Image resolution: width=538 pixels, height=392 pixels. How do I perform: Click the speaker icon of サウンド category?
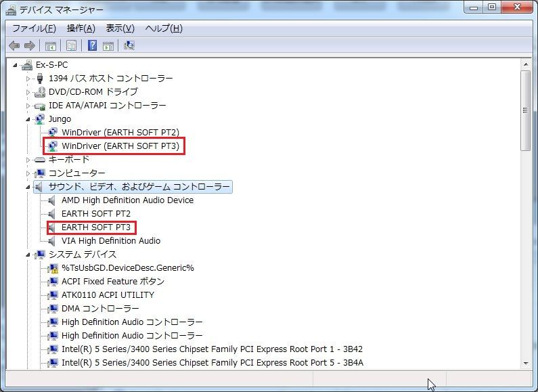[39, 187]
